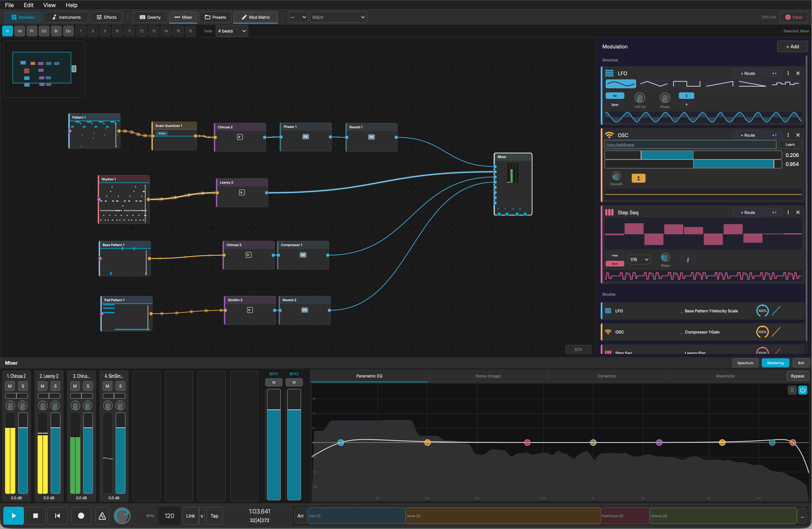Toggle the metronome triangle icon

[102, 516]
